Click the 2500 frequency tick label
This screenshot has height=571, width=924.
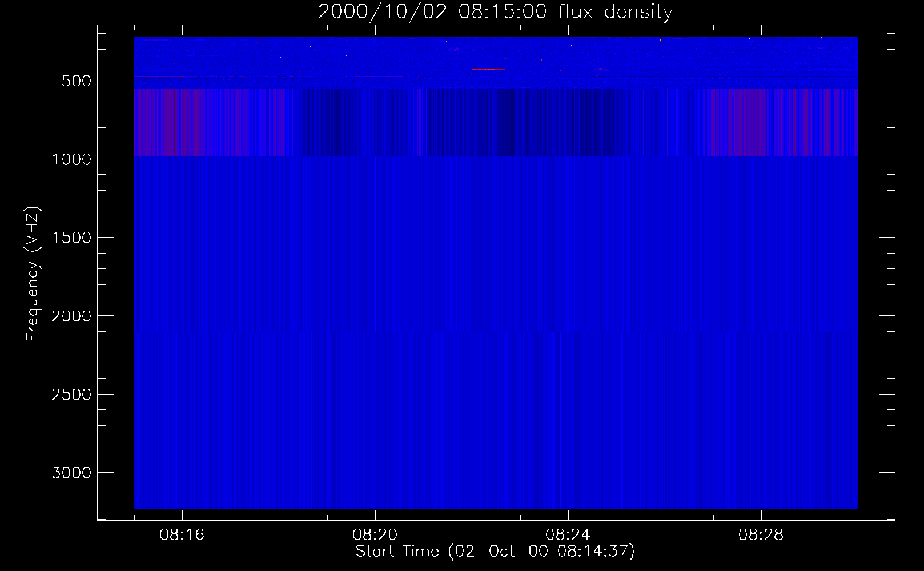71,395
